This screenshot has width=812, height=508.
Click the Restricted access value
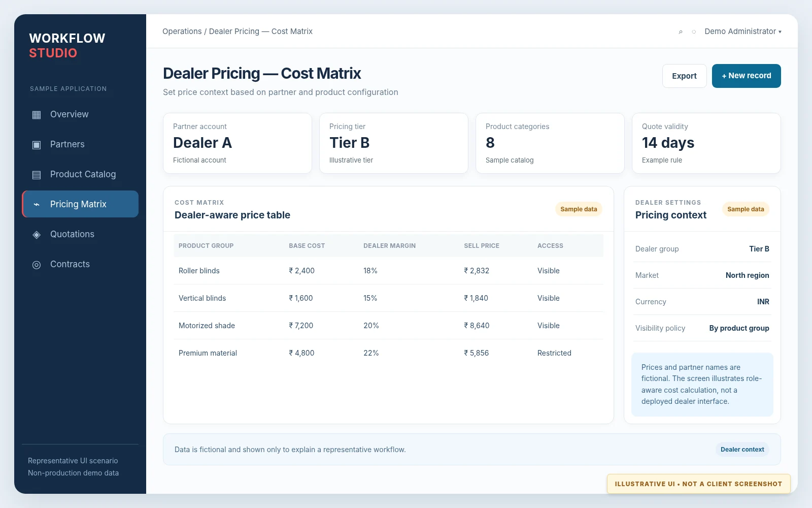[x=554, y=353]
